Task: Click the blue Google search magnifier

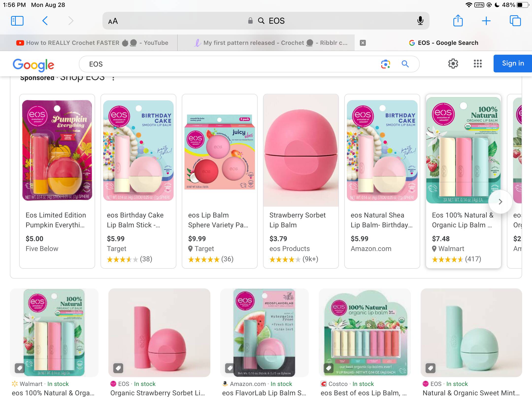Action: click(x=405, y=64)
